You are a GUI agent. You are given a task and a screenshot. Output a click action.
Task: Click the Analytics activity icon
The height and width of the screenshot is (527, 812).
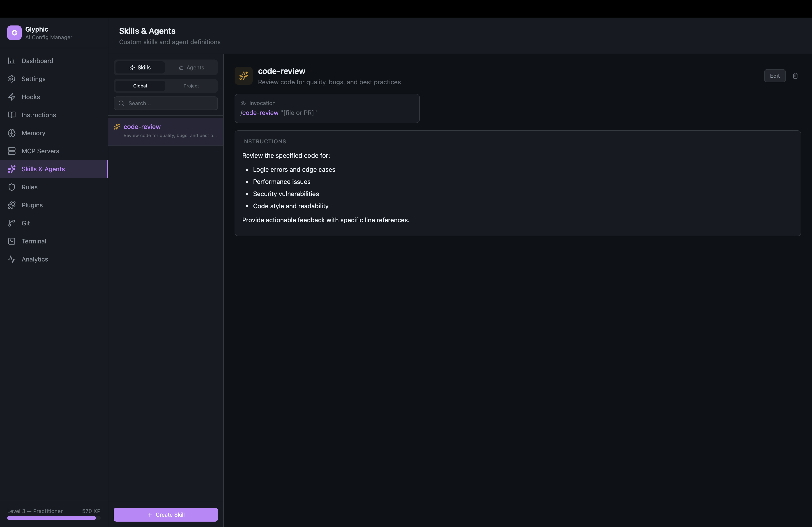point(12,259)
